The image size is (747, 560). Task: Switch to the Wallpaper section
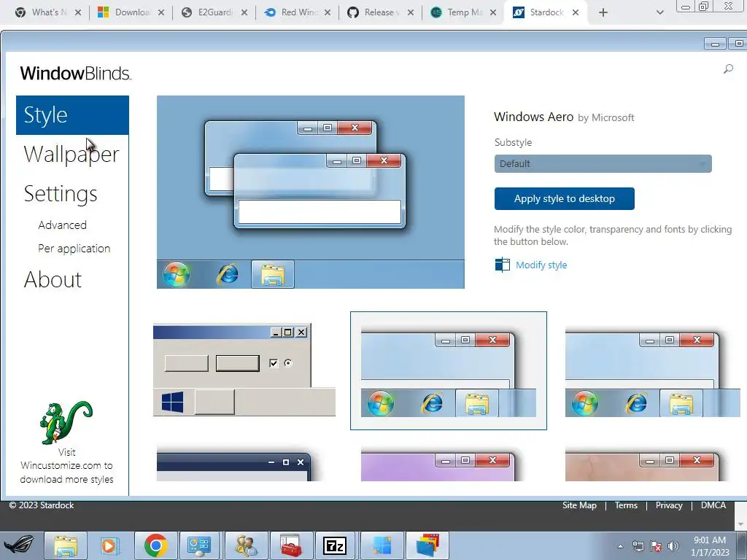71,155
